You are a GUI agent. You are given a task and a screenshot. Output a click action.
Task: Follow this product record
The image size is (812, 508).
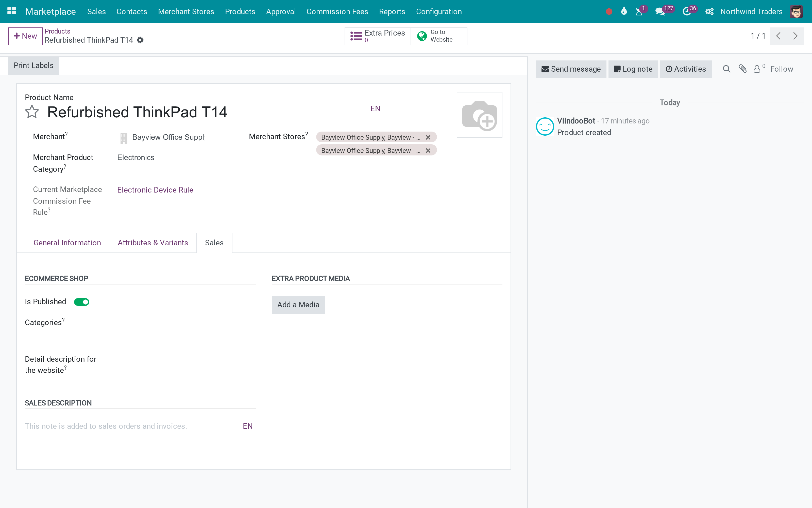click(782, 69)
